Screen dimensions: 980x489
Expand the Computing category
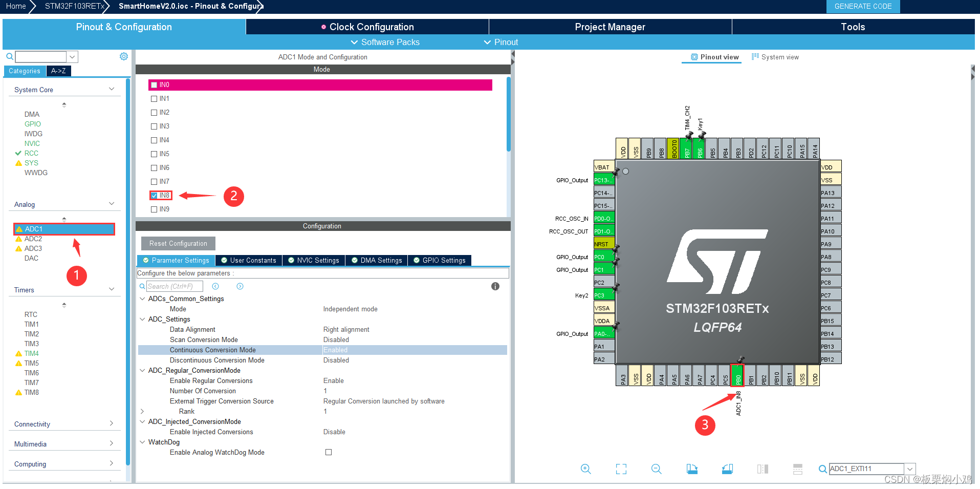pyautogui.click(x=112, y=463)
